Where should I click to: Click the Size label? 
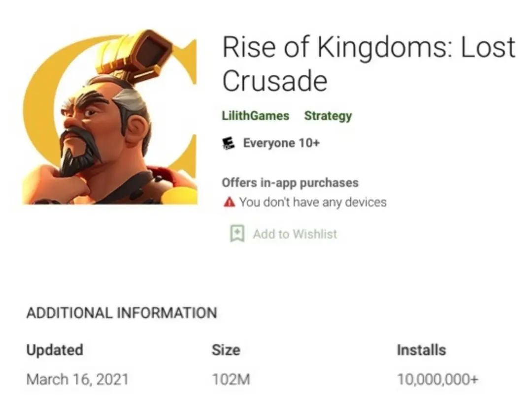pos(226,350)
